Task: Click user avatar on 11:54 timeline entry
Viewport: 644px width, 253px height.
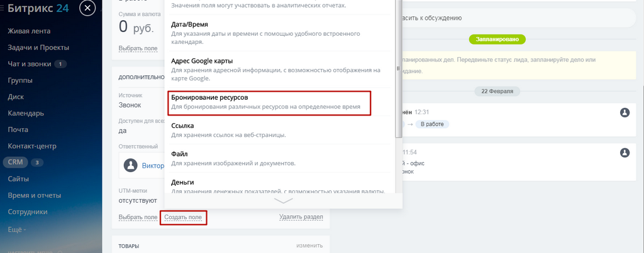Action: tap(625, 153)
